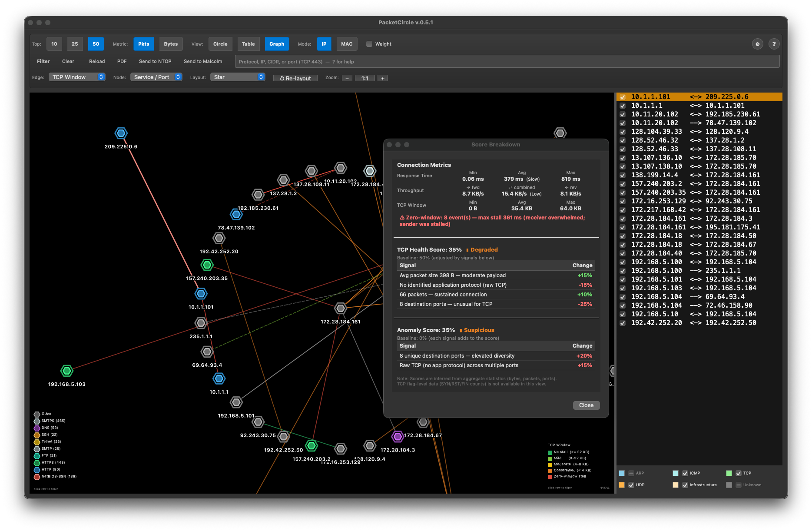Open the Edge TCP Window dropdown
Screen dimensions: 812x531
(x=77, y=77)
